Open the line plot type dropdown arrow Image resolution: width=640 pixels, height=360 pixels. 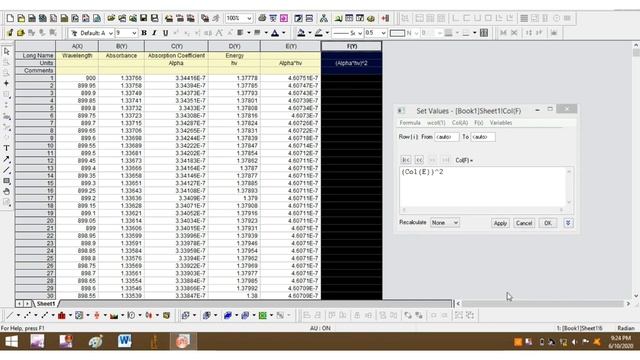[x=18, y=316]
